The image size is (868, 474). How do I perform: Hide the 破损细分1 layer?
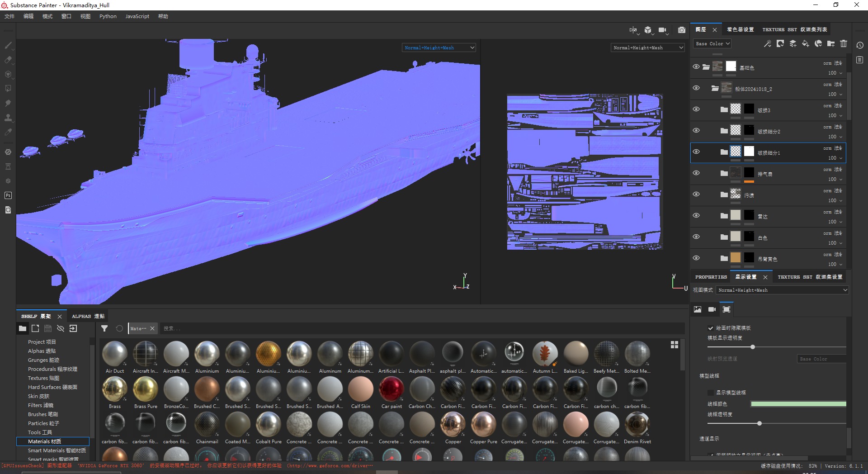pyautogui.click(x=696, y=152)
